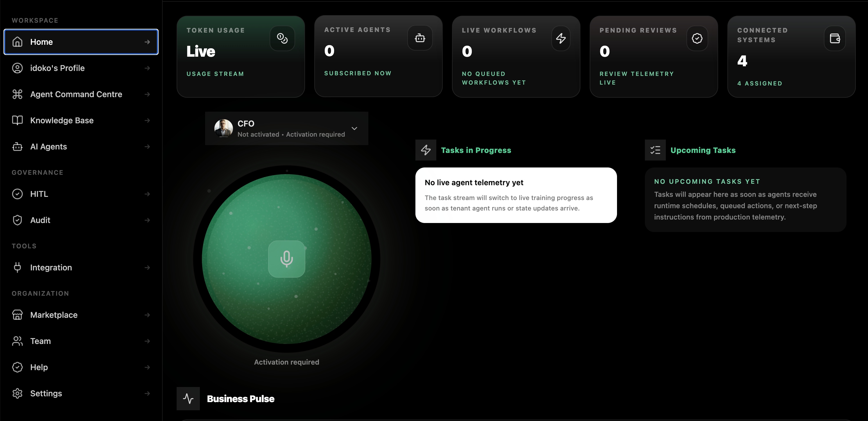
Task: Open the Audit shield menu item
Action: click(x=81, y=220)
